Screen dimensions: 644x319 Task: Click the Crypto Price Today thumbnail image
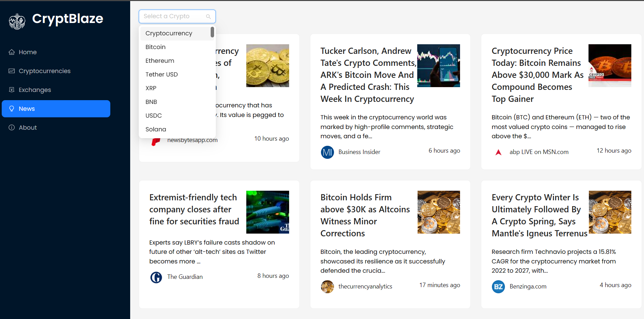pyautogui.click(x=610, y=66)
